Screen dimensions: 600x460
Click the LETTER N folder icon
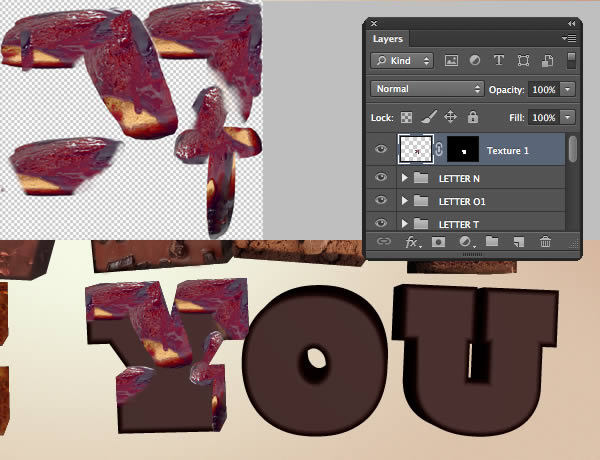click(x=421, y=178)
